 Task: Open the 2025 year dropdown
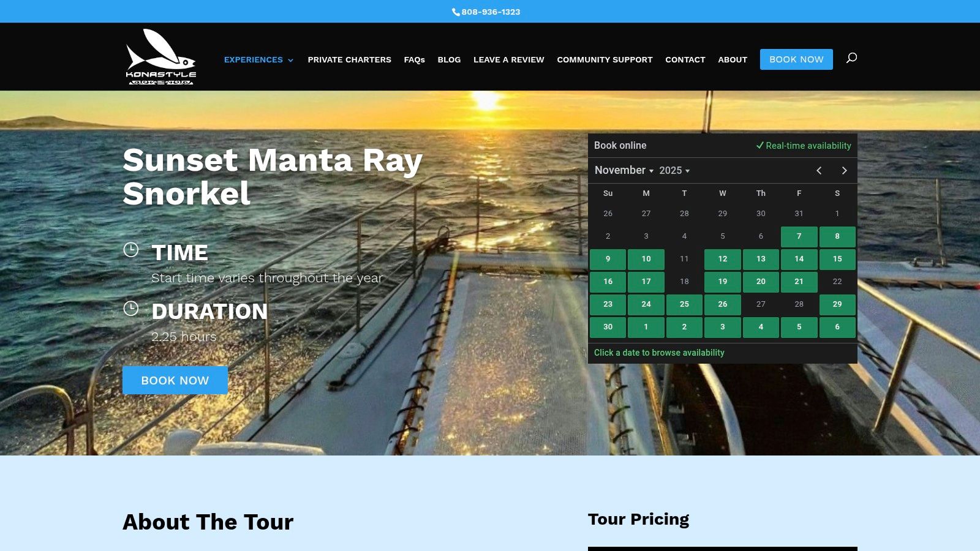(x=674, y=171)
